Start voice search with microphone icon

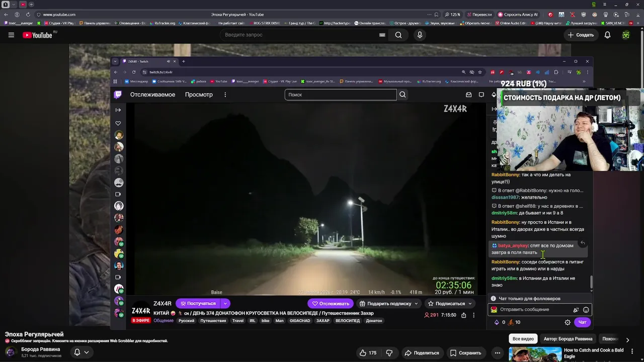[420, 35]
